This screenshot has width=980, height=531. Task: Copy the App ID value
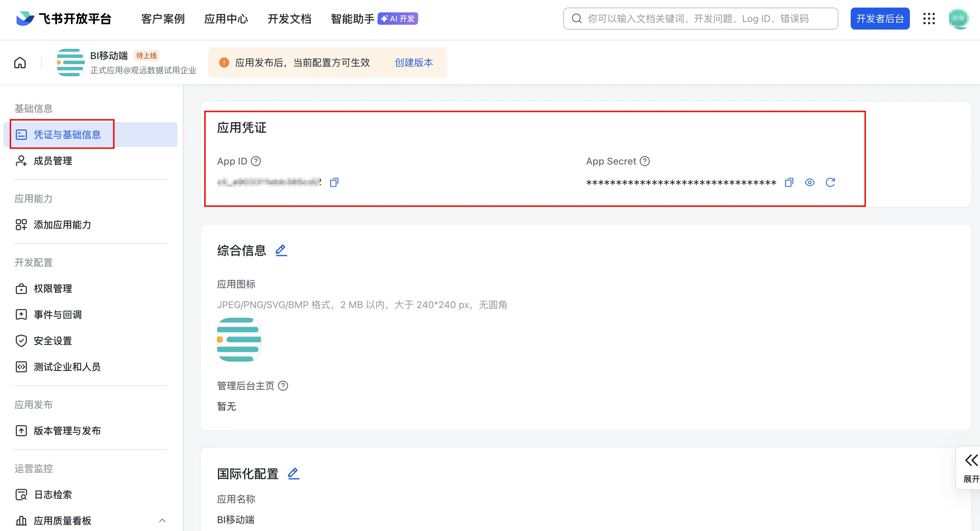(x=334, y=182)
